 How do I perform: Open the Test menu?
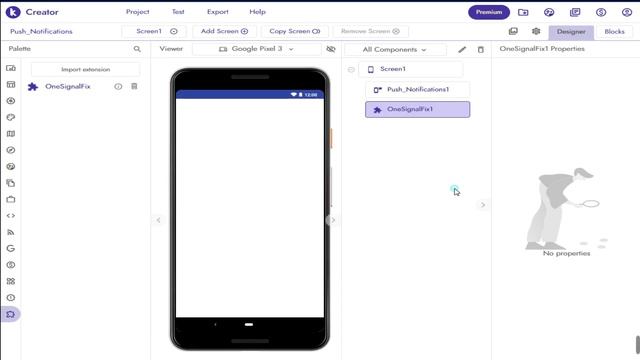178,12
